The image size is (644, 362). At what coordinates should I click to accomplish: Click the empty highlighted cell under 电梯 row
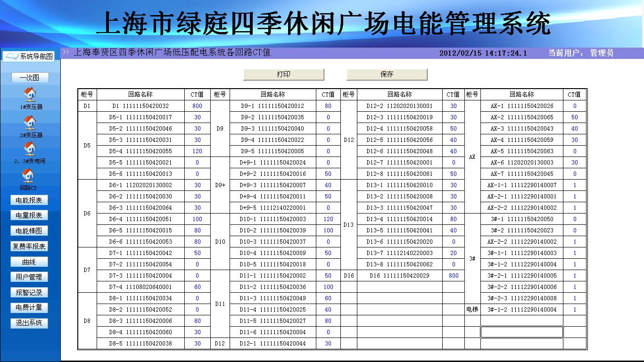[521, 332]
